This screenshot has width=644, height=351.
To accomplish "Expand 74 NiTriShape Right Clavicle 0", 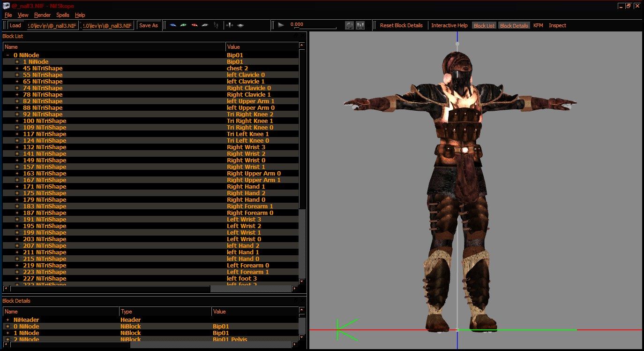I will tap(17, 88).
